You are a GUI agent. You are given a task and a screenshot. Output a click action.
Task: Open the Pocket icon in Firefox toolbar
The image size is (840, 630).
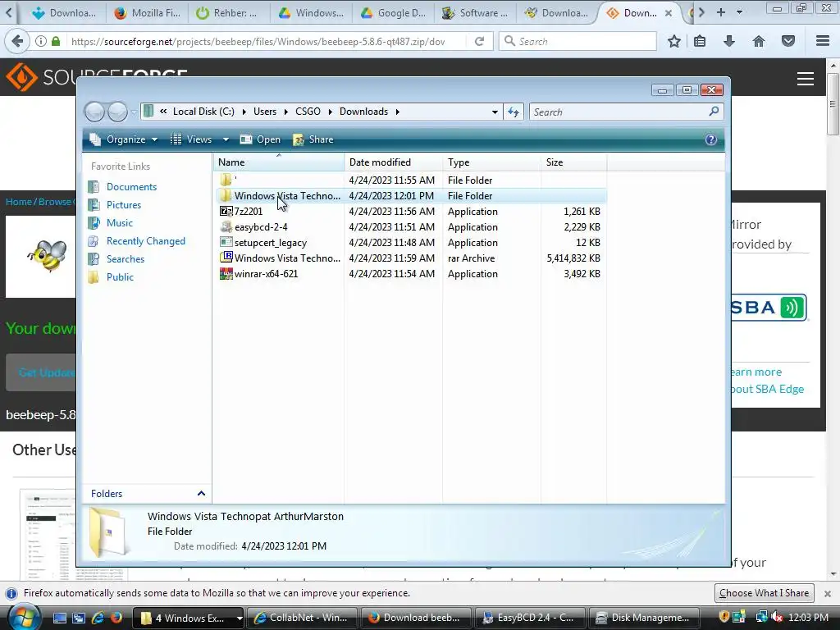(788, 41)
